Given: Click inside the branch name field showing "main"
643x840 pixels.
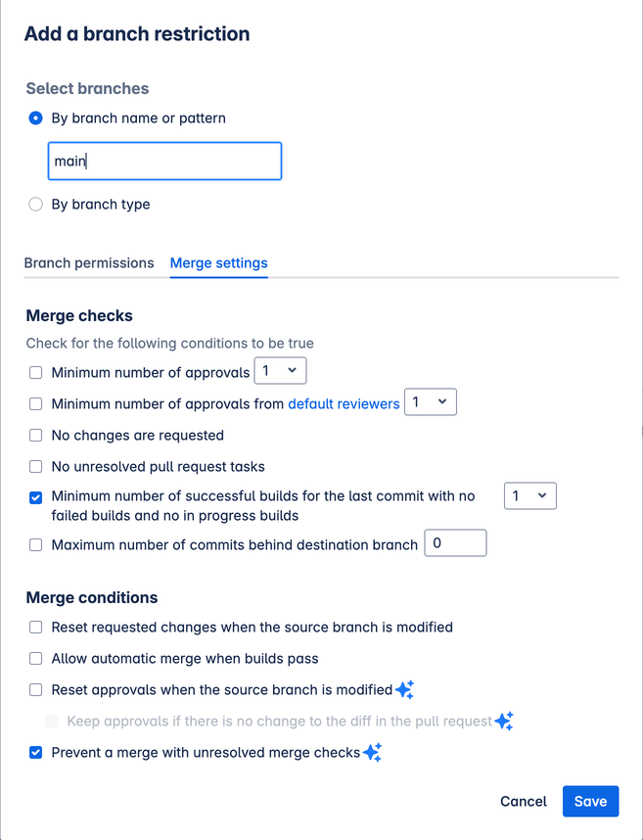Looking at the screenshot, I should tap(164, 161).
